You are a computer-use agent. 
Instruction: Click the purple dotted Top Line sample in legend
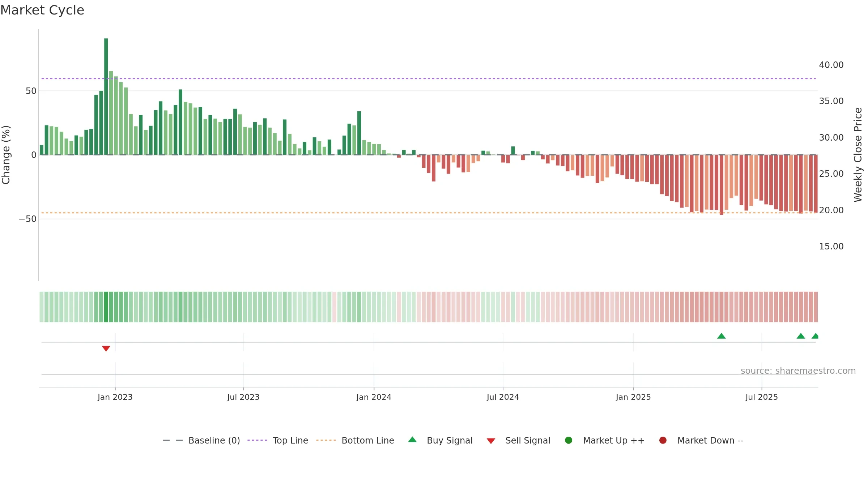click(x=257, y=440)
